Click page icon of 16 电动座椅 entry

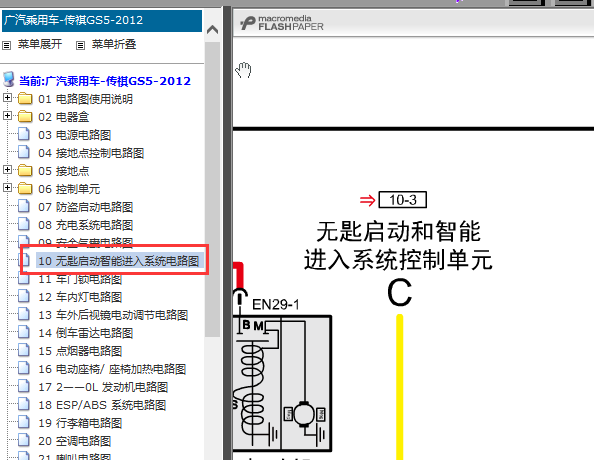[x=23, y=368]
